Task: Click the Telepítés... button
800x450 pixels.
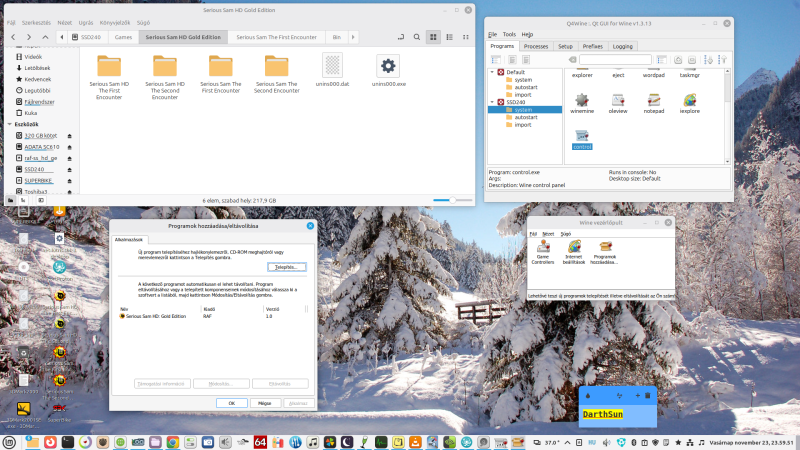Action: (286, 267)
